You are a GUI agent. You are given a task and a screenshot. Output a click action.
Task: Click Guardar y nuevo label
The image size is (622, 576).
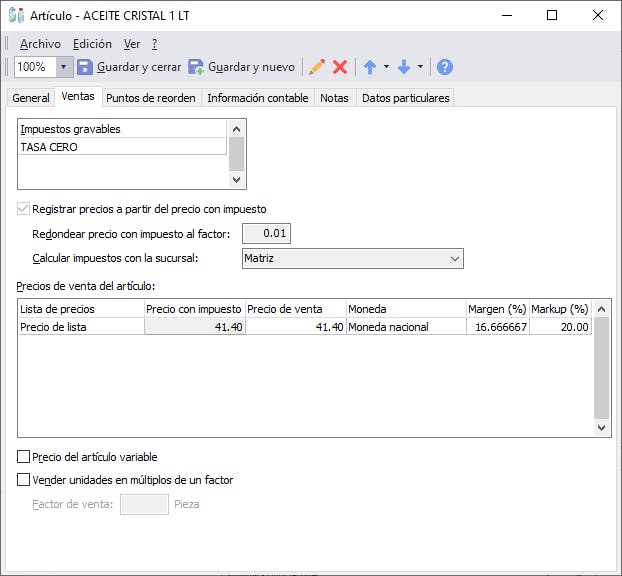pyautogui.click(x=251, y=67)
